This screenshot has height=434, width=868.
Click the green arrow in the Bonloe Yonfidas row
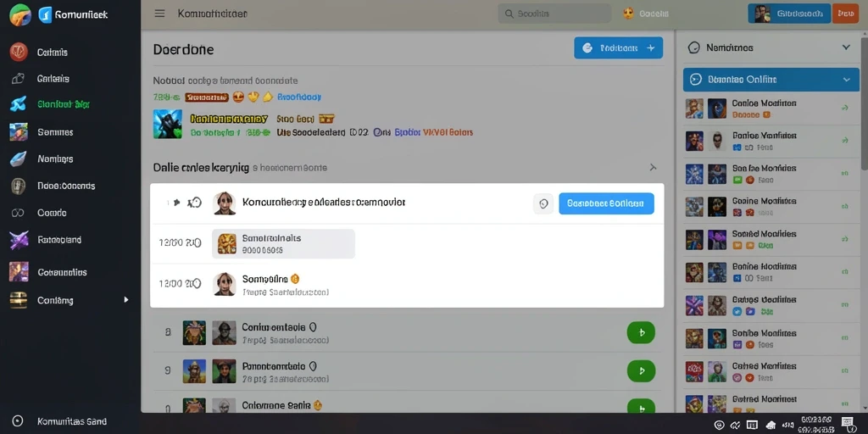tap(845, 141)
